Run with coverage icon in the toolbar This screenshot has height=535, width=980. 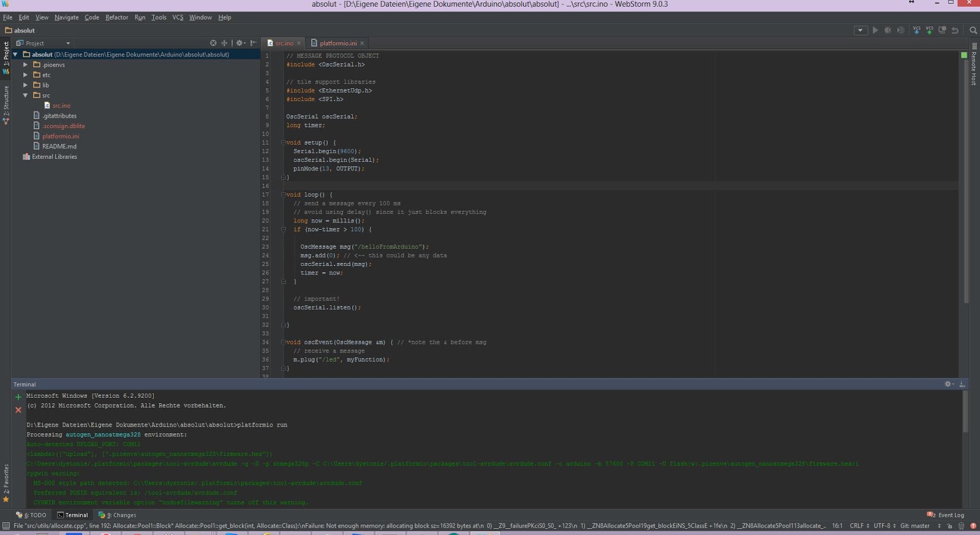point(900,30)
